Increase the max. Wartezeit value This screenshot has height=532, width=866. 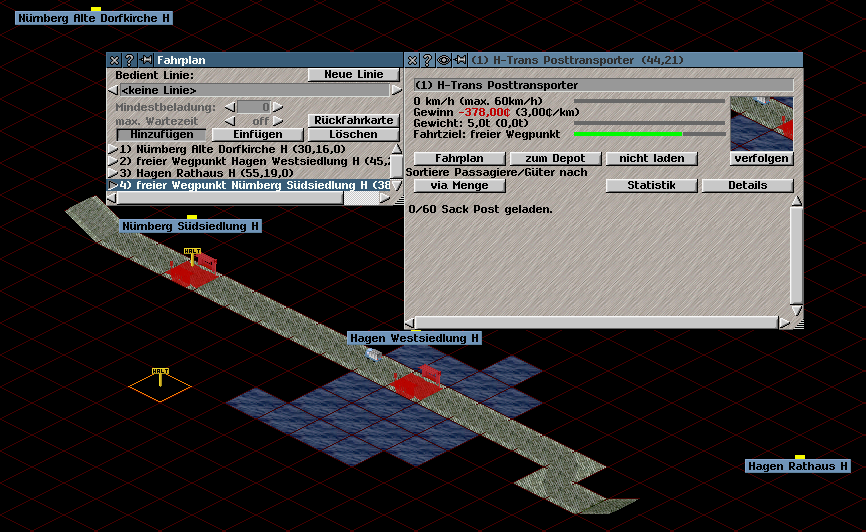coord(278,120)
